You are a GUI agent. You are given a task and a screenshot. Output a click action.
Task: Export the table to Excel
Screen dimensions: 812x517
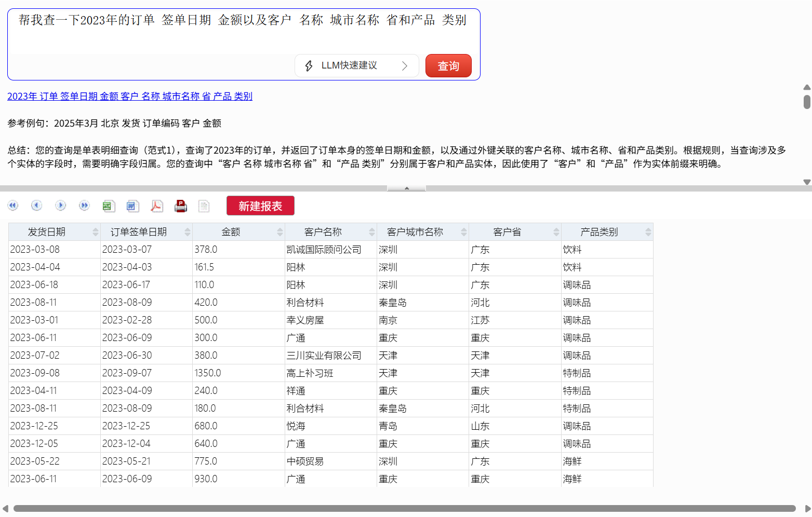click(108, 206)
